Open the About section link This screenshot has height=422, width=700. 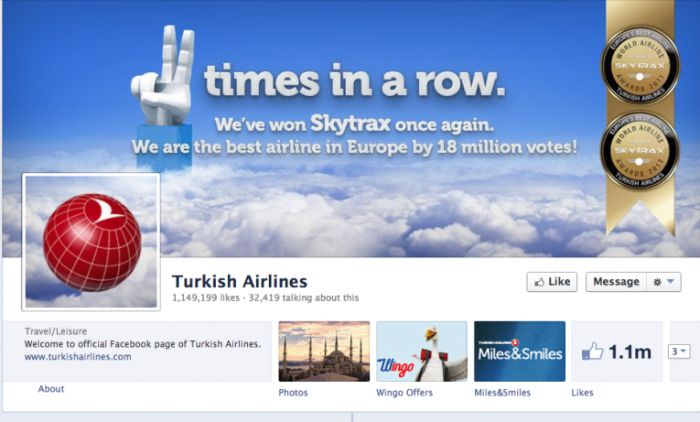click(51, 389)
